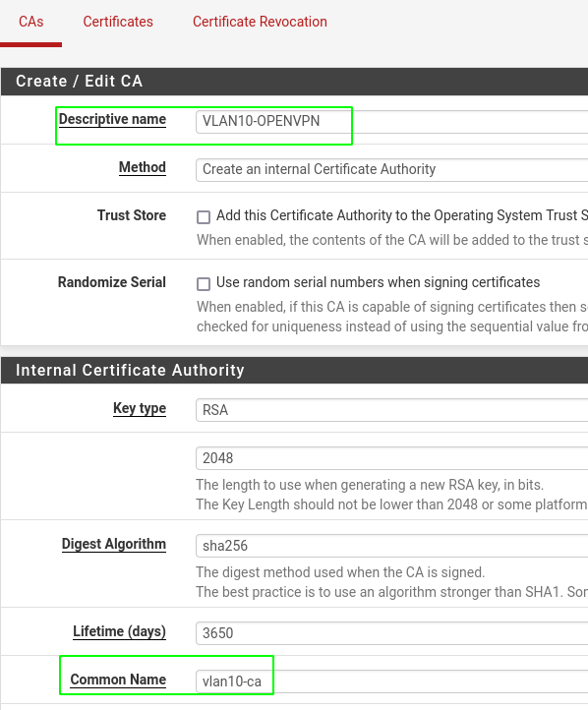Click the 'The digest method used' help text
This screenshot has width=588, height=710.
tap(340, 572)
